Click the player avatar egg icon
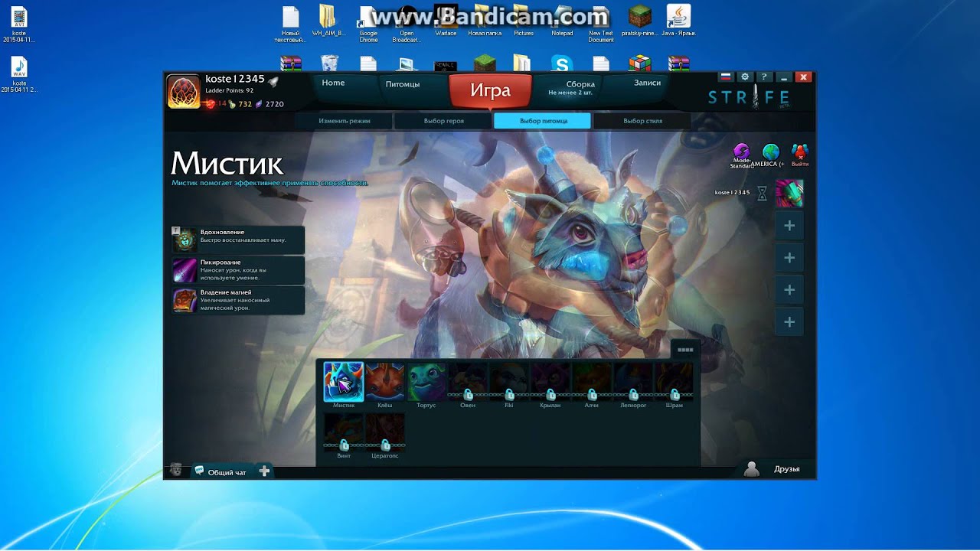980x551 pixels. click(184, 92)
